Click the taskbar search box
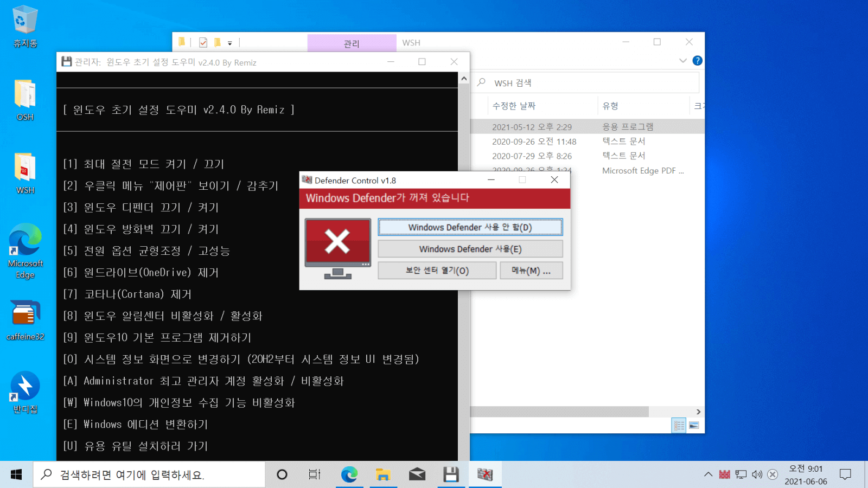The width and height of the screenshot is (868, 488). pos(149,475)
